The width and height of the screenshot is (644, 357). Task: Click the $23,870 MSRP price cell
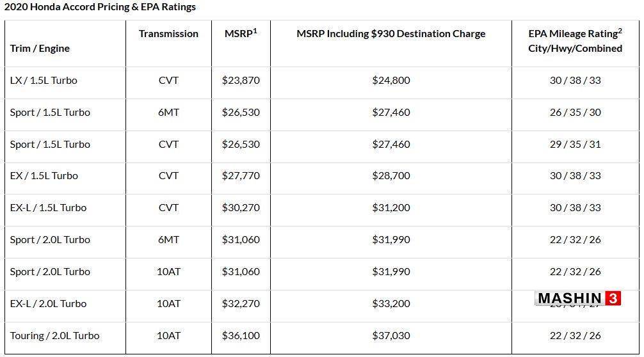[x=241, y=81]
